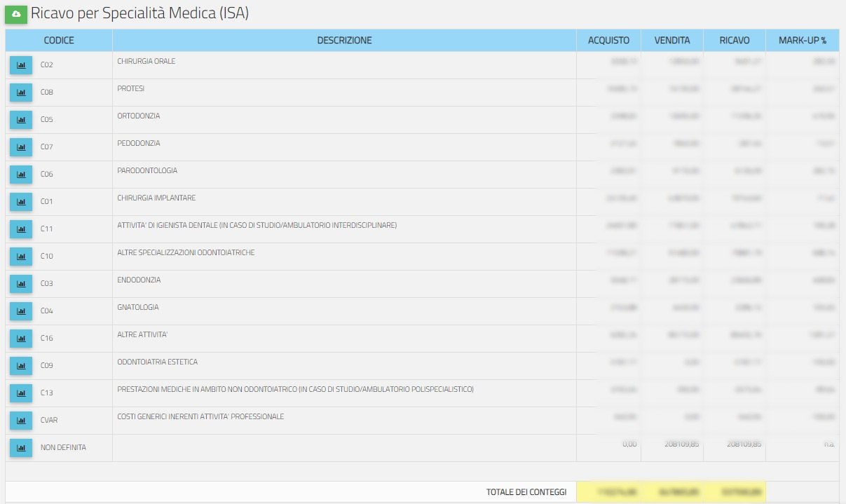Click chart icon for C07 Pedodonzia
The height and width of the screenshot is (504, 846).
[21, 147]
